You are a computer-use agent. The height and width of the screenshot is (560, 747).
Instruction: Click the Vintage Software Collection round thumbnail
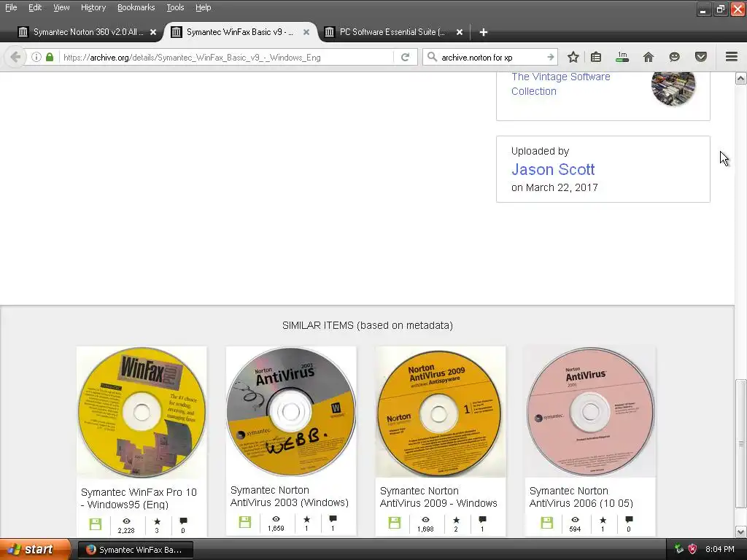pos(673,87)
